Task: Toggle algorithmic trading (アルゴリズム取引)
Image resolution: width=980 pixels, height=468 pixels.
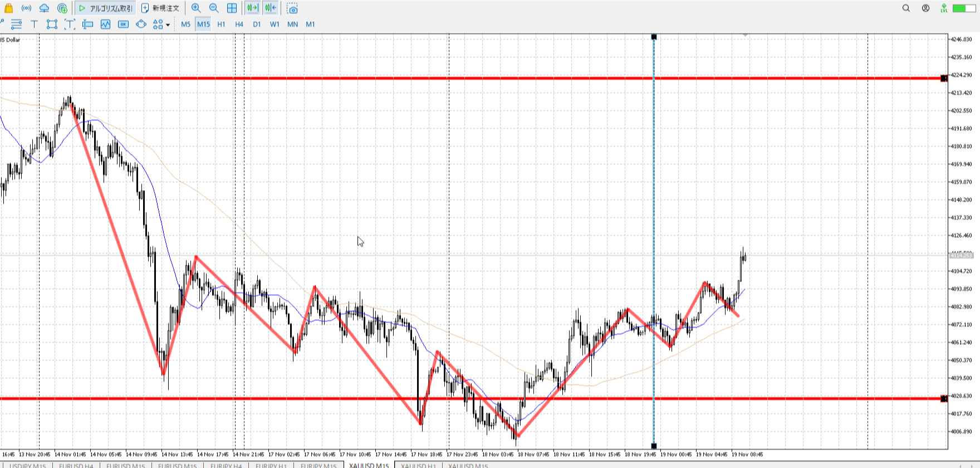Action: click(x=106, y=8)
